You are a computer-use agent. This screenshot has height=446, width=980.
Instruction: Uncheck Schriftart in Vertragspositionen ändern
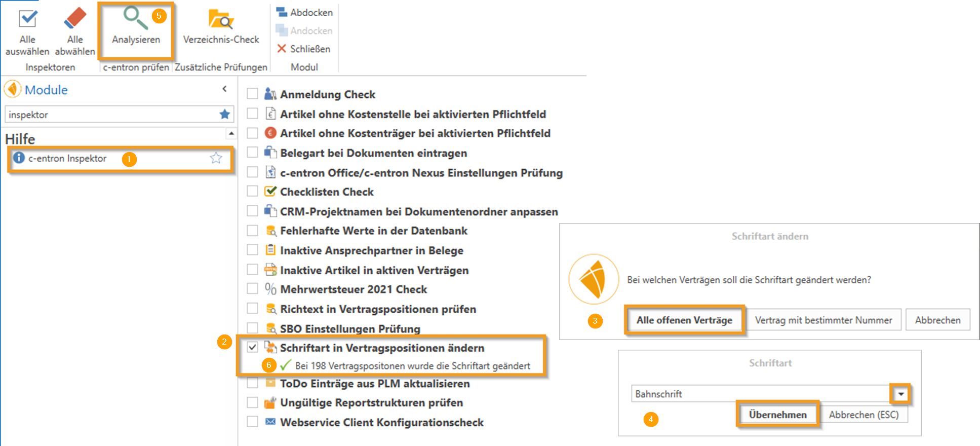252,348
